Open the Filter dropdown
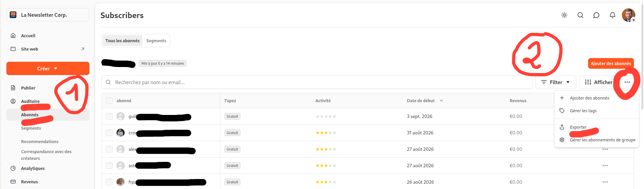The height and width of the screenshot is (189, 644). pos(556,82)
